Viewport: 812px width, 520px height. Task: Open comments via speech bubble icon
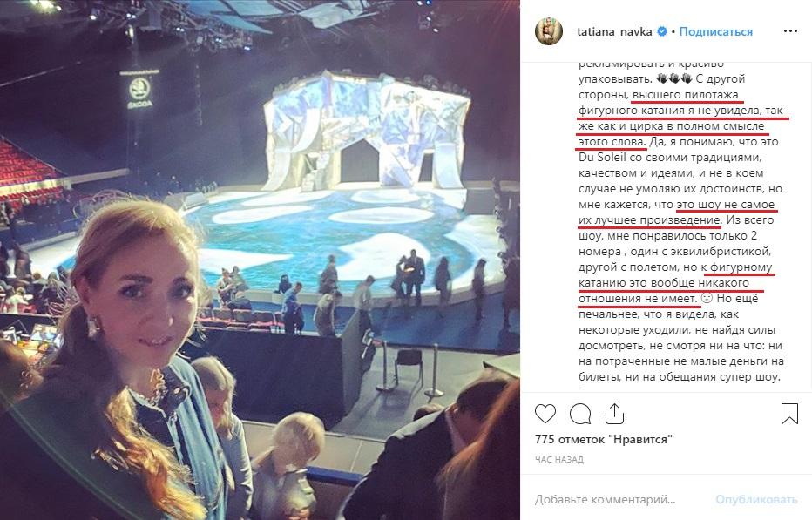(x=580, y=414)
